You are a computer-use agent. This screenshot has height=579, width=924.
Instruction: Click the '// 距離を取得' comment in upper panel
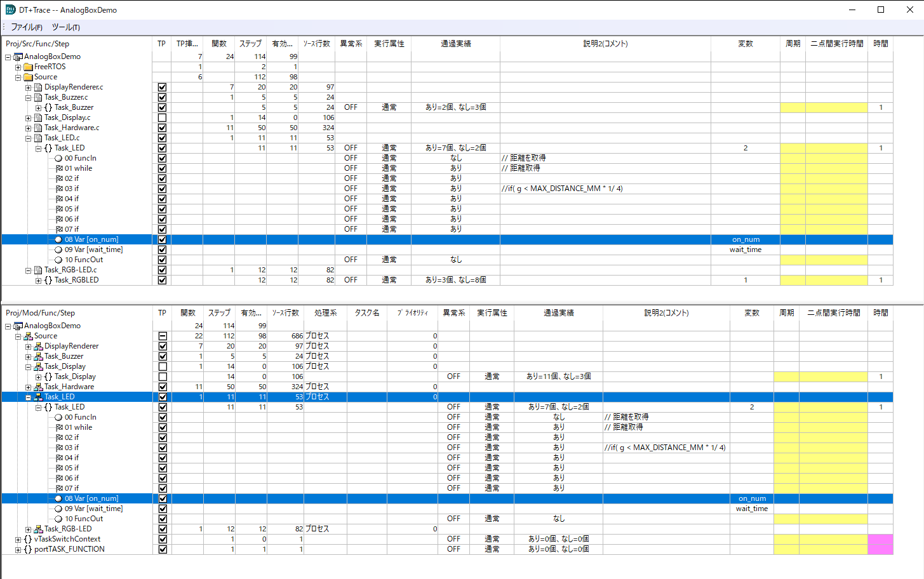pos(524,158)
